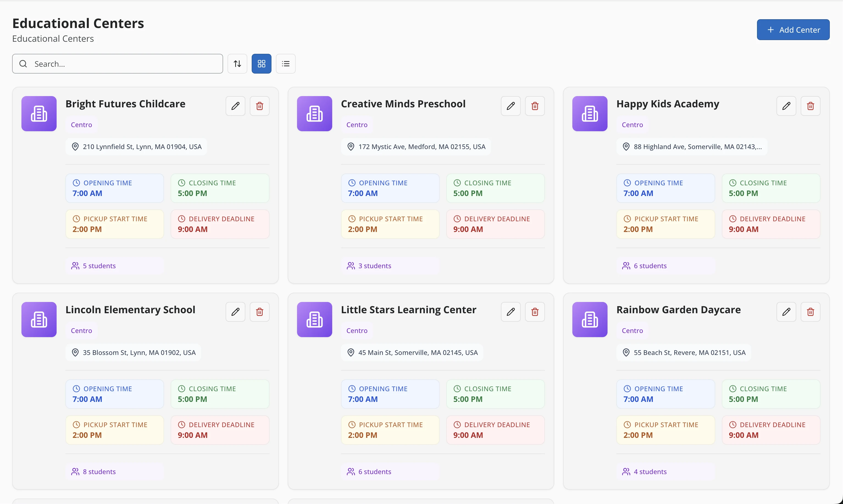Screen dimensions: 843x504
Task: Click the 3 students badge
Action: [x=390, y=265]
